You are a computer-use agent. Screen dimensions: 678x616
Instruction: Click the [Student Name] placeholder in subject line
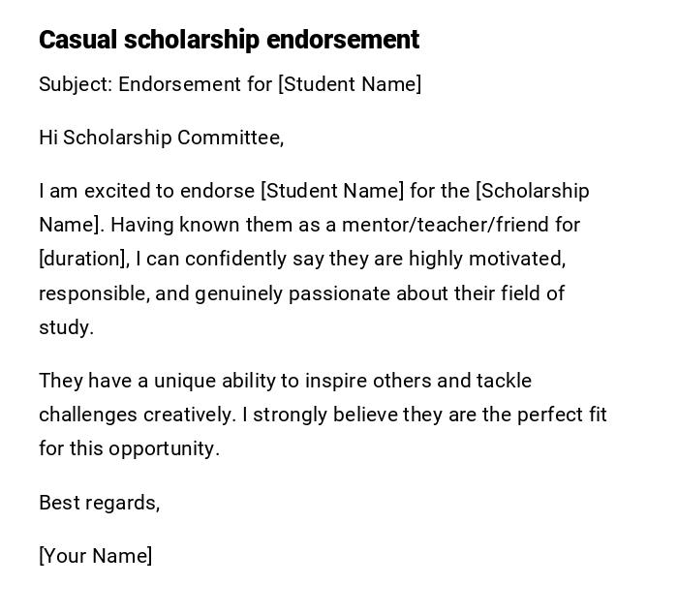(x=350, y=84)
